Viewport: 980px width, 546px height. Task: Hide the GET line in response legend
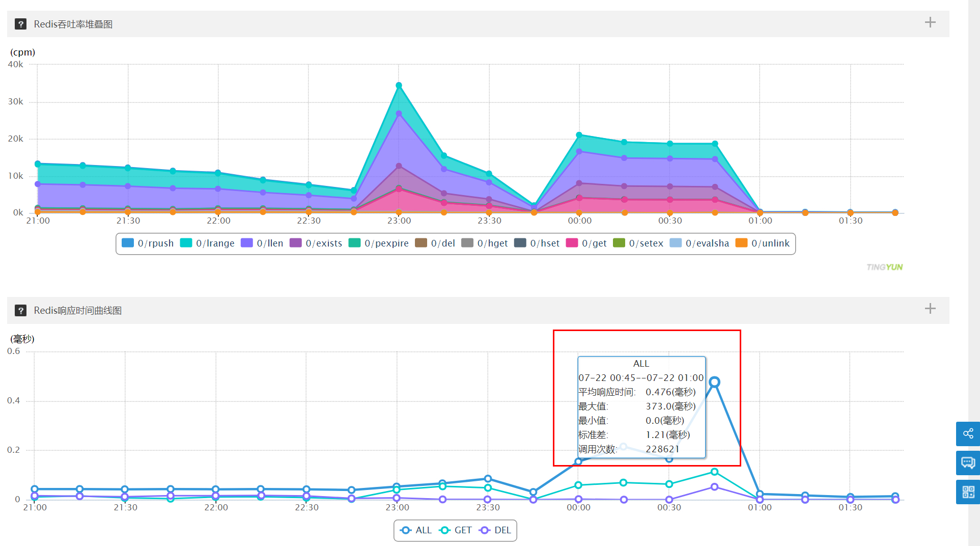(x=456, y=530)
